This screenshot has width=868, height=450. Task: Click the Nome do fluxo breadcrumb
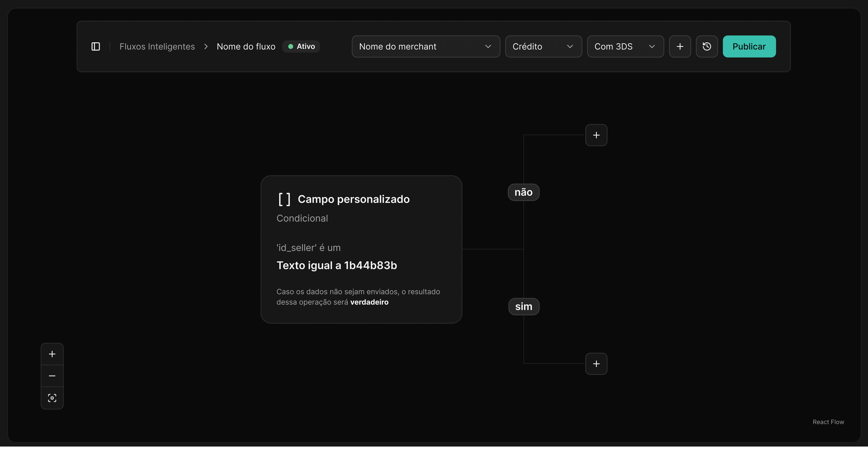246,46
